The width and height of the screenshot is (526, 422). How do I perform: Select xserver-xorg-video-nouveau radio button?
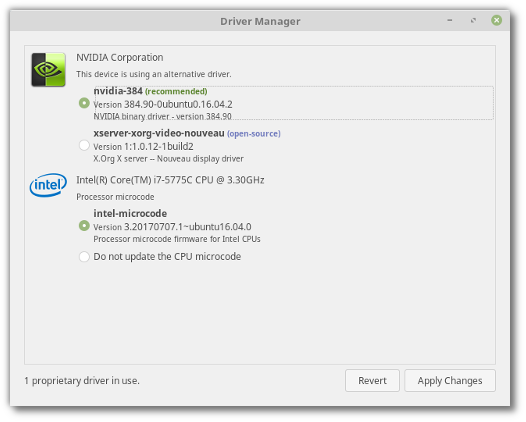coord(84,145)
